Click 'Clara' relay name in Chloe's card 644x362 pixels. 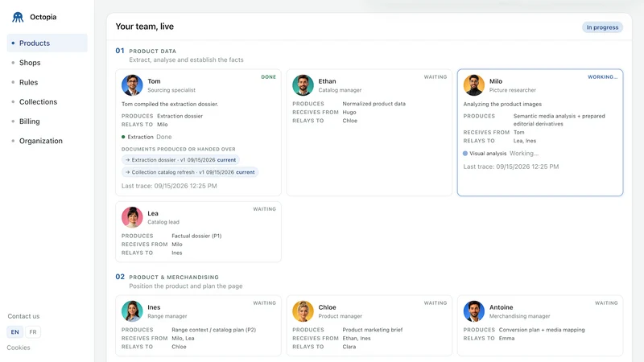(x=349, y=347)
